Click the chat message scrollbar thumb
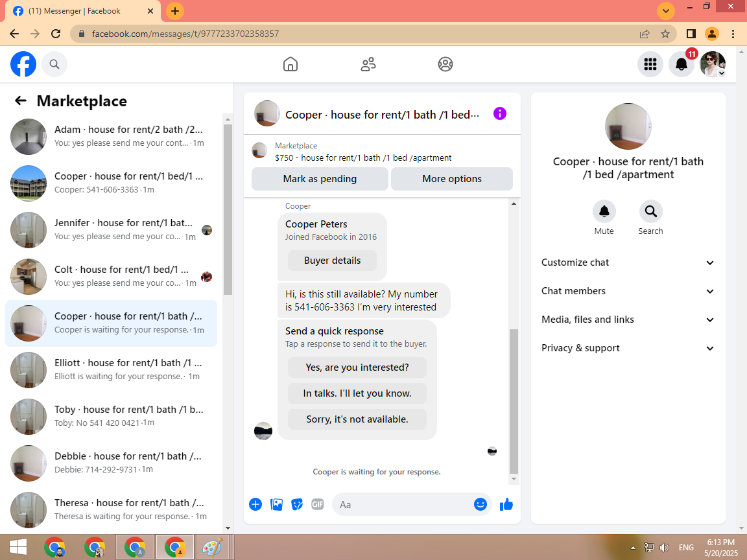Image resolution: width=747 pixels, height=560 pixels. coord(514,401)
